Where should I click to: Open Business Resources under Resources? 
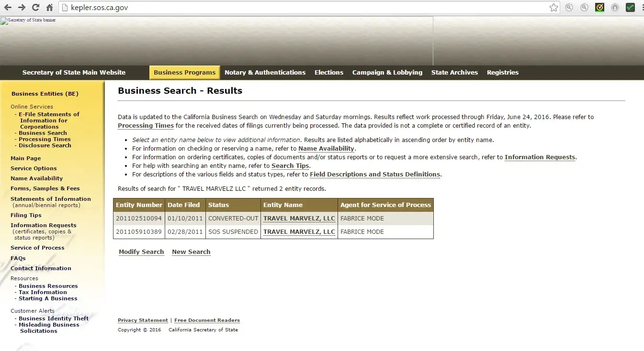(48, 286)
